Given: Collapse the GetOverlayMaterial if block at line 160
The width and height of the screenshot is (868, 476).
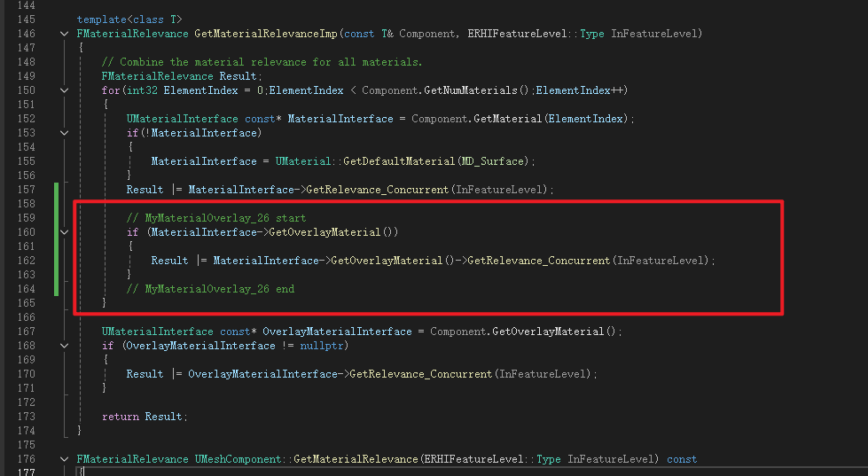Looking at the screenshot, I should click(x=65, y=232).
